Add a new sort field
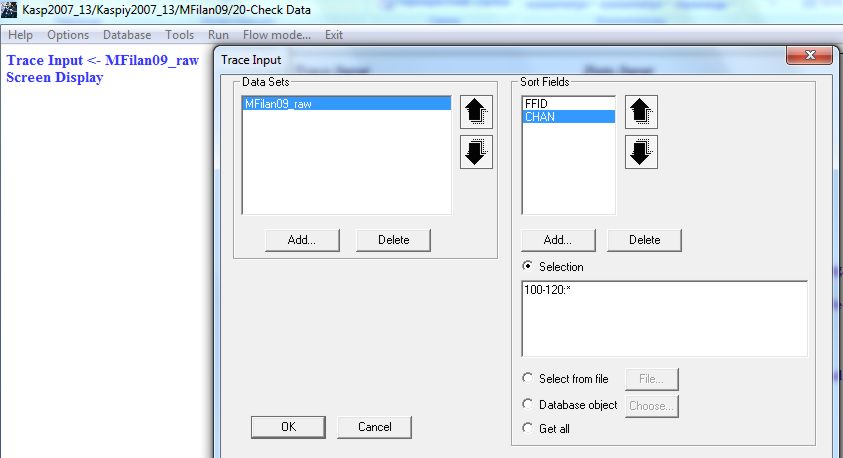The image size is (843, 458). [x=558, y=240]
